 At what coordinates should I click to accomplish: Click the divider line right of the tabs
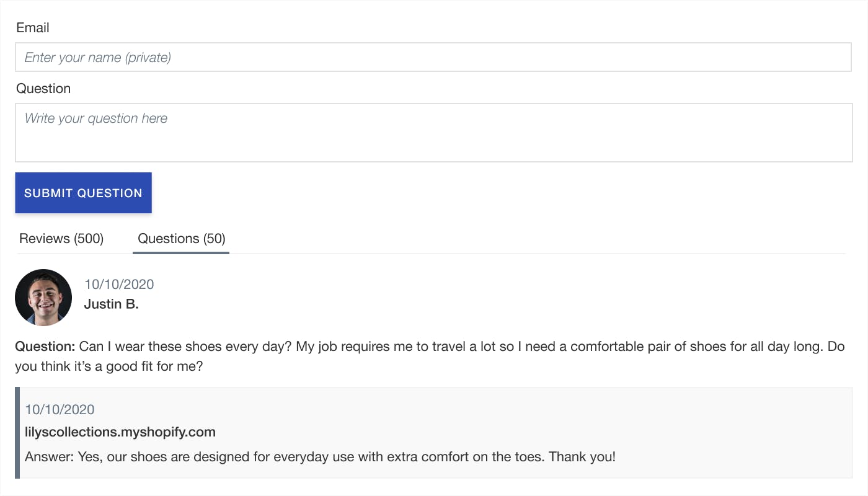click(538, 254)
